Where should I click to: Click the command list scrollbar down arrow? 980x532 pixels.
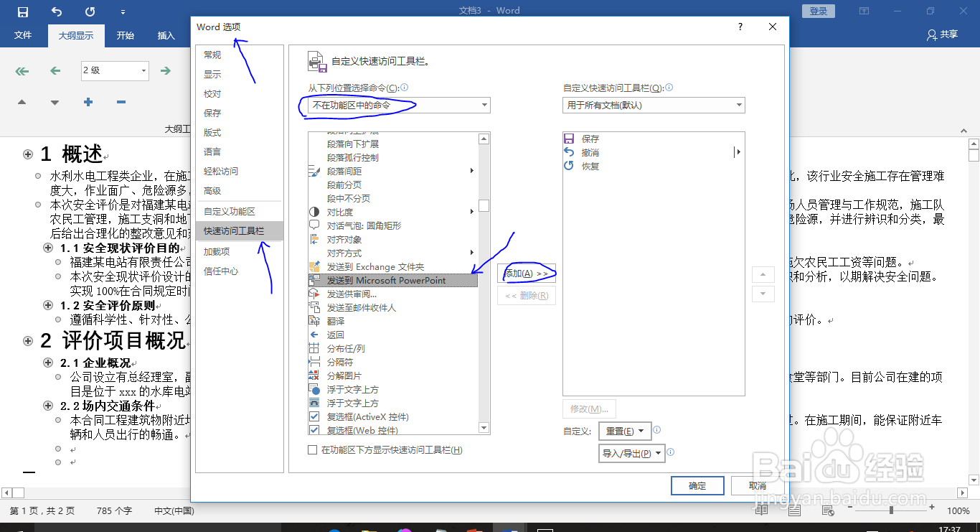[x=484, y=428]
